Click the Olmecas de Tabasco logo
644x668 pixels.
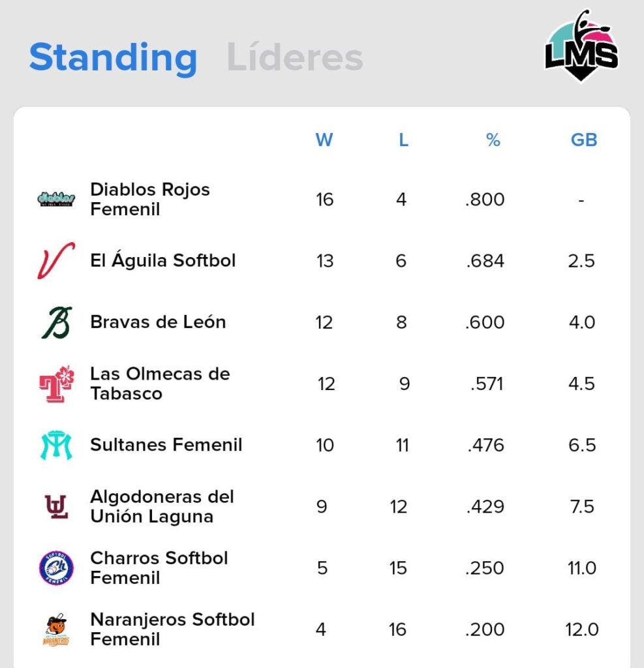point(56,384)
